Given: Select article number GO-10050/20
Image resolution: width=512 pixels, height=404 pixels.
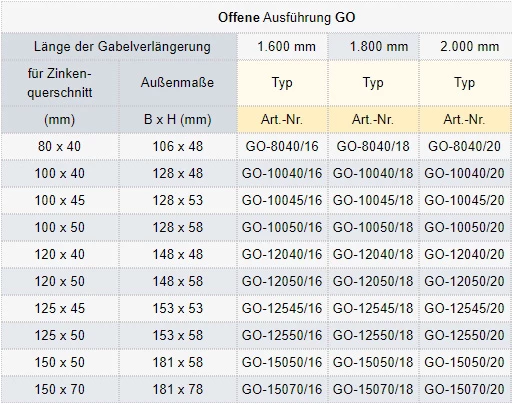Looking at the screenshot, I should [464, 227].
